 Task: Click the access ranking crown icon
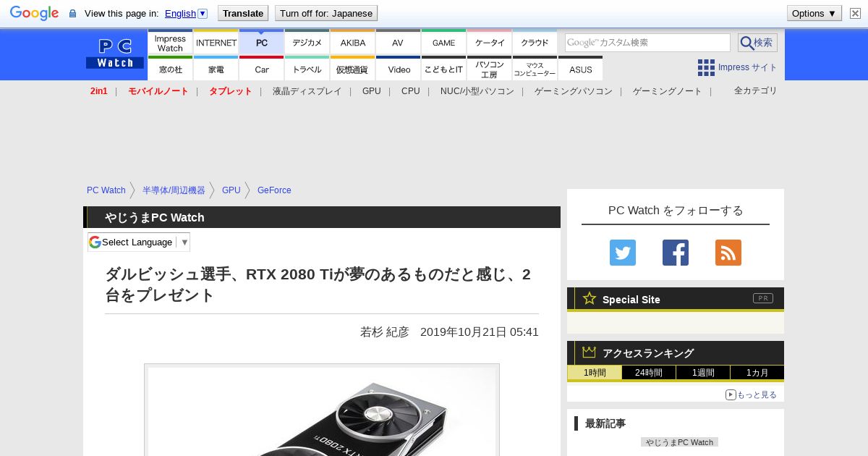[590, 352]
